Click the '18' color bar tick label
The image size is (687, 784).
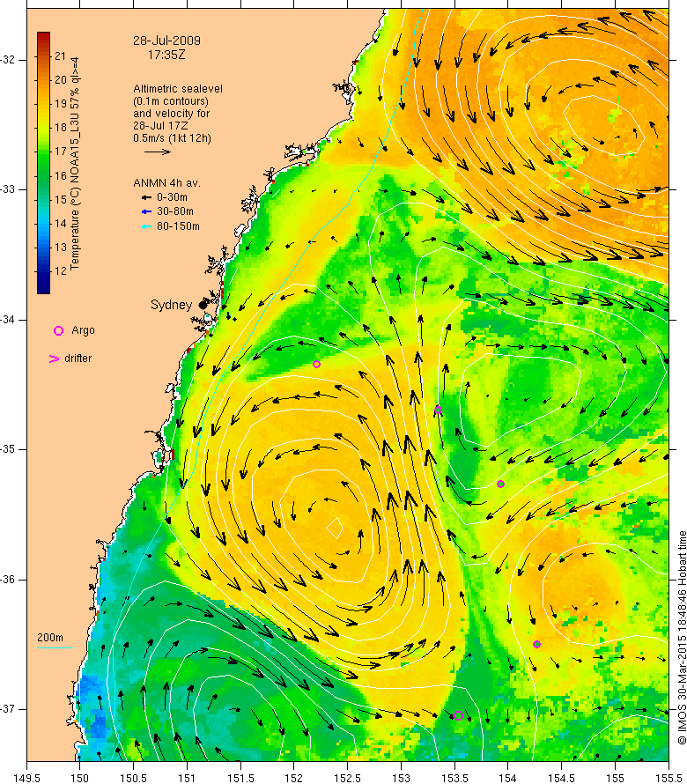tap(61, 128)
